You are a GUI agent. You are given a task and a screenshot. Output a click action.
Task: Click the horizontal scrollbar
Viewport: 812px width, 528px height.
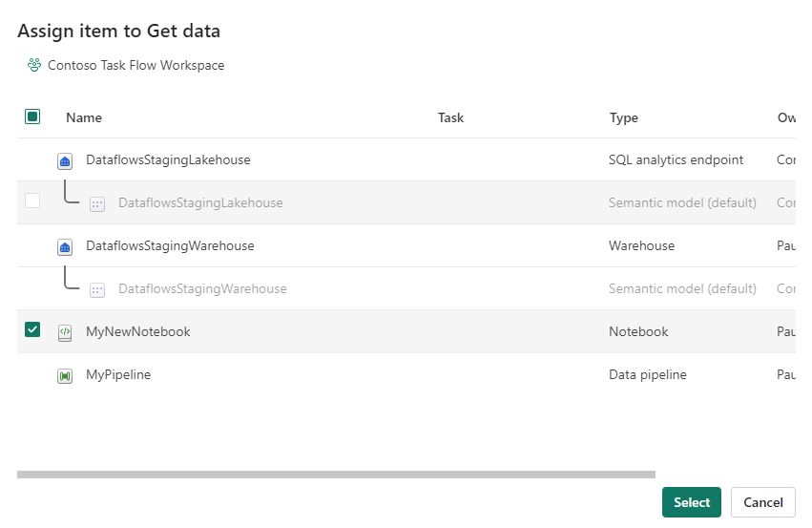tap(336, 474)
